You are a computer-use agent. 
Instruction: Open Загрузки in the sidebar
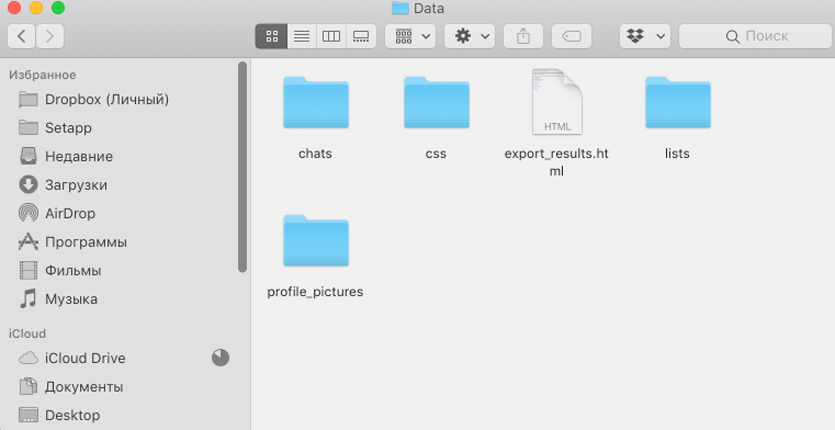pyautogui.click(x=124, y=185)
